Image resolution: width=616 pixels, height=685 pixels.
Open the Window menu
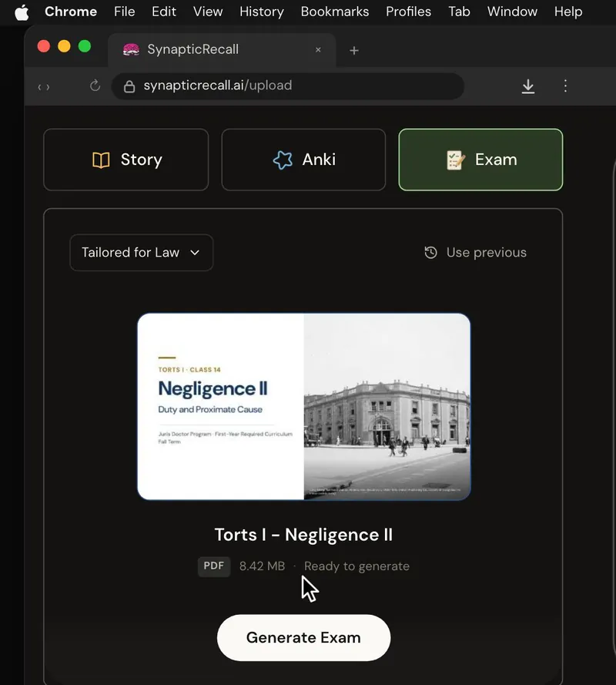512,12
